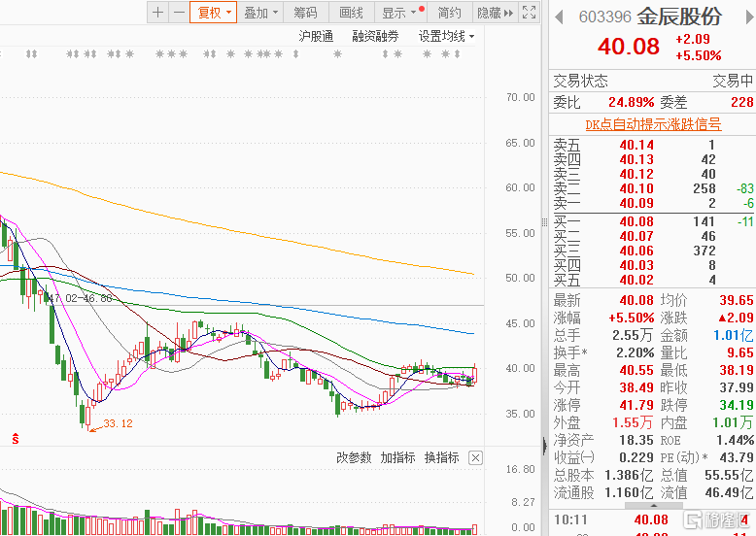Click 买五 price 40.02
This screenshot has width=756, height=536.
tap(636, 280)
